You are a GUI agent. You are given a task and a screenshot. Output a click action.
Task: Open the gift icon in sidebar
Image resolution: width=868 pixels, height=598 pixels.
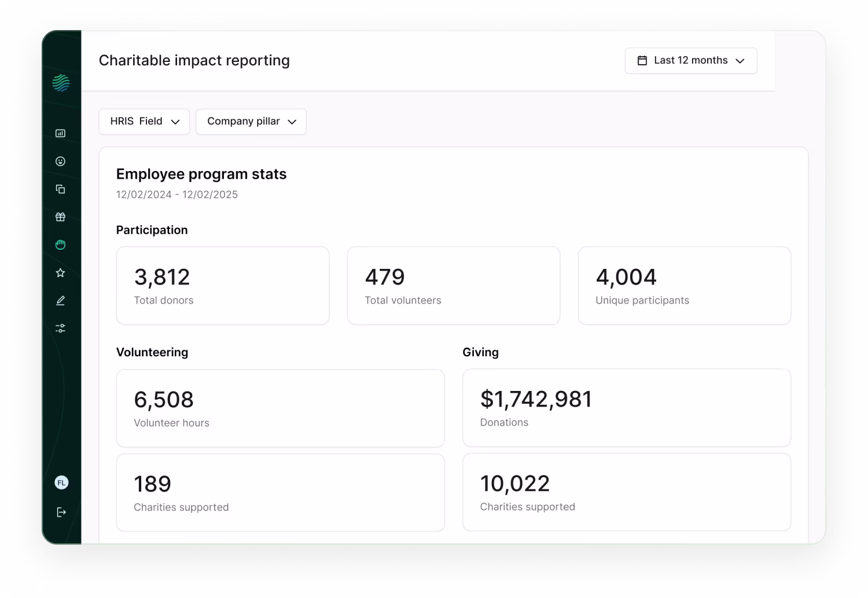coord(60,217)
